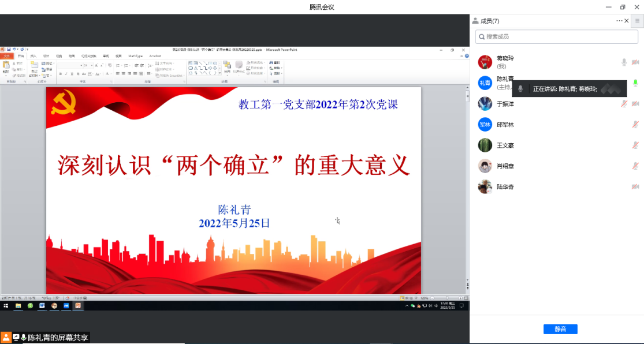Screen dimensions: 644x344
Task: Select 王文豪's avatar in members list
Action: 485,145
